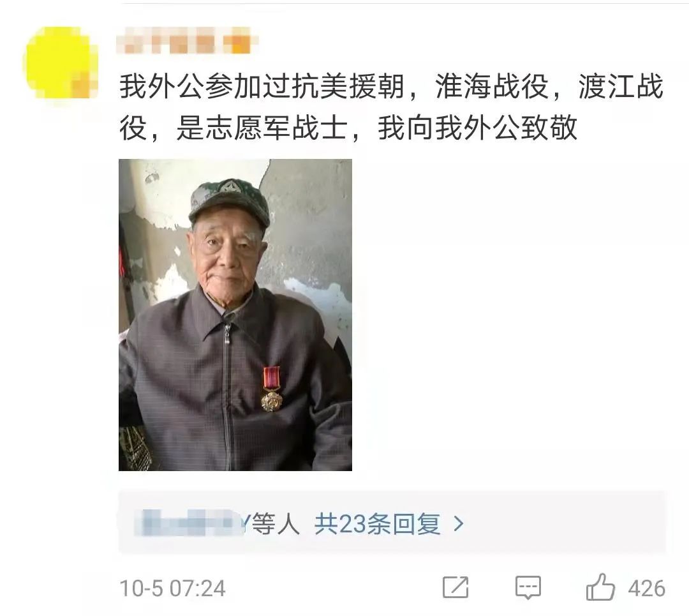Click the 426 likes count
The width and height of the screenshot is (689, 616).
(x=646, y=589)
